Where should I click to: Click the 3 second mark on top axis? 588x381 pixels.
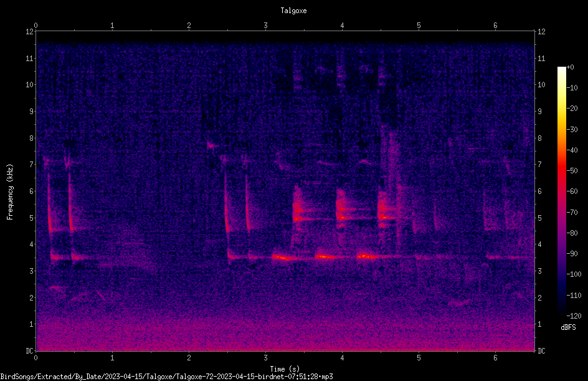(x=265, y=26)
